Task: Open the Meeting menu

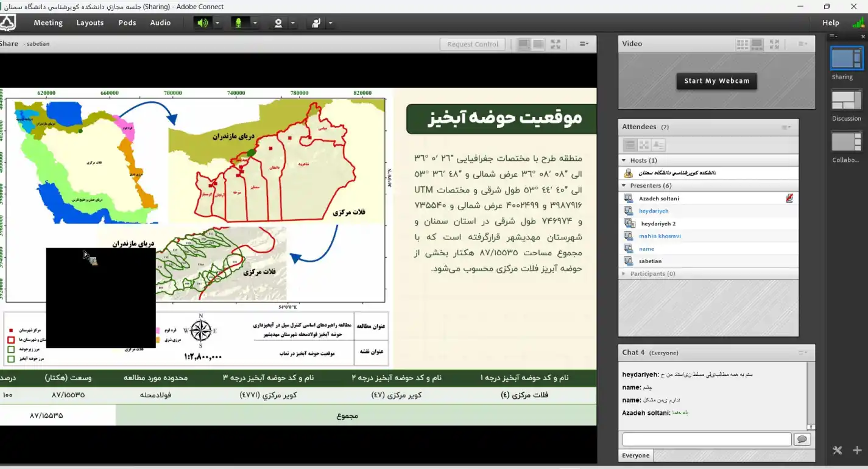Action: point(48,23)
